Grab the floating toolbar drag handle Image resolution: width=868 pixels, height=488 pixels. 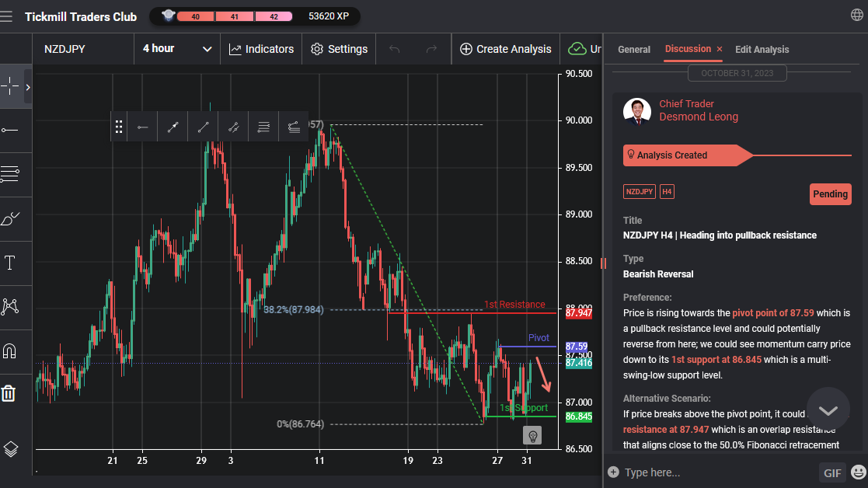point(118,127)
